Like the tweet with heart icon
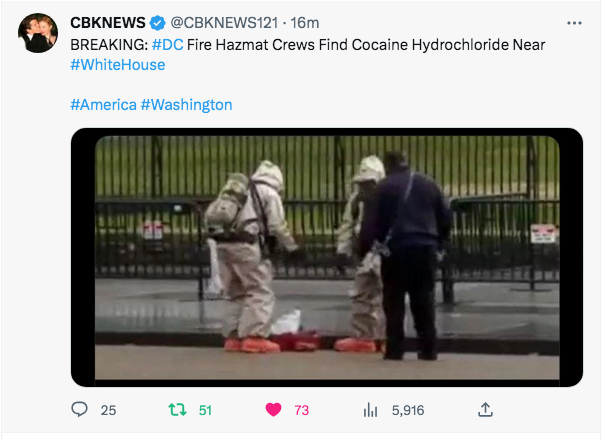 point(273,410)
